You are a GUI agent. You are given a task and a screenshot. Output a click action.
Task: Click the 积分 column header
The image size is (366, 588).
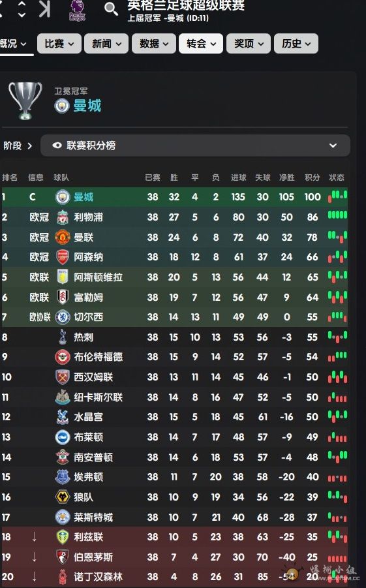(312, 178)
